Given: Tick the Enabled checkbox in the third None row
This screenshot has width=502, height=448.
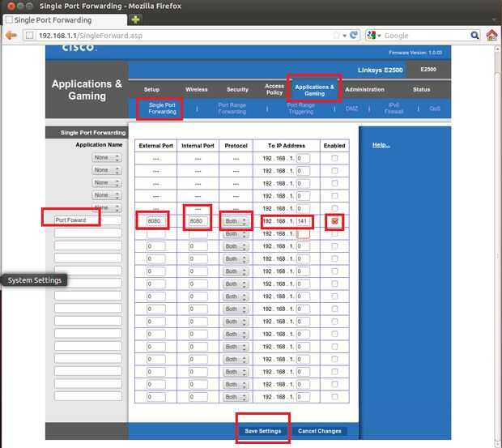Looking at the screenshot, I should point(334,183).
